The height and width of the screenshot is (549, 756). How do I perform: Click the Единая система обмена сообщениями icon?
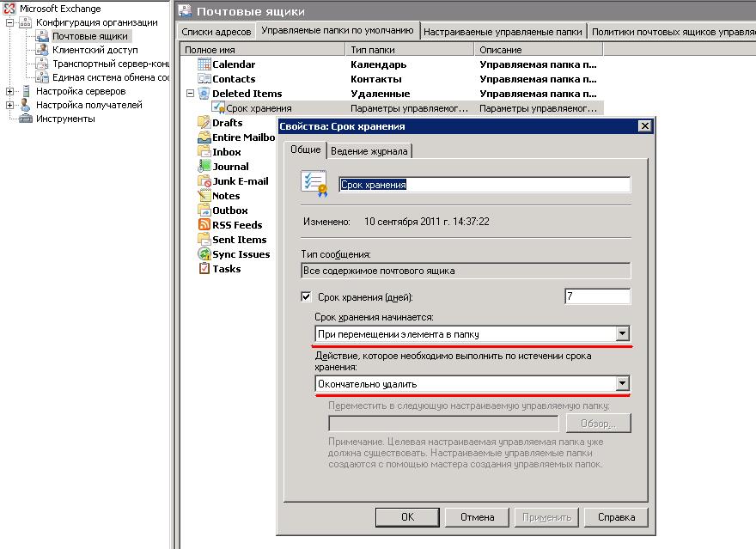42,77
